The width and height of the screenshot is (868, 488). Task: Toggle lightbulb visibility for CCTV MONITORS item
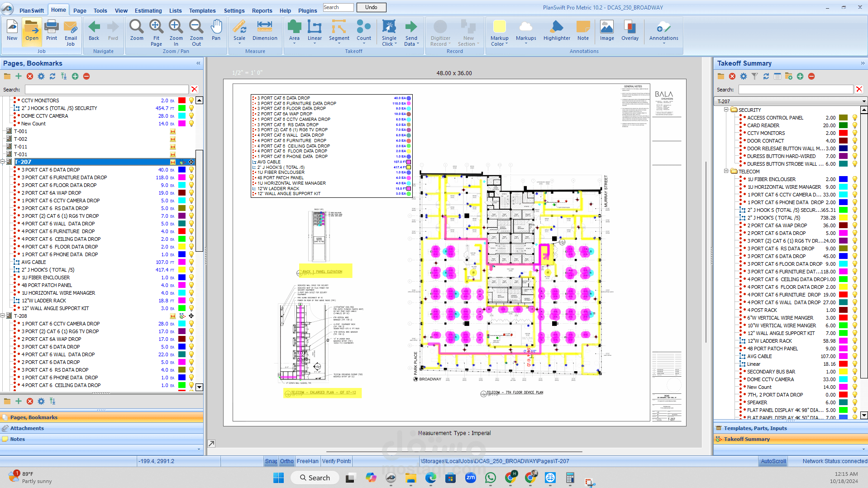pos(191,100)
